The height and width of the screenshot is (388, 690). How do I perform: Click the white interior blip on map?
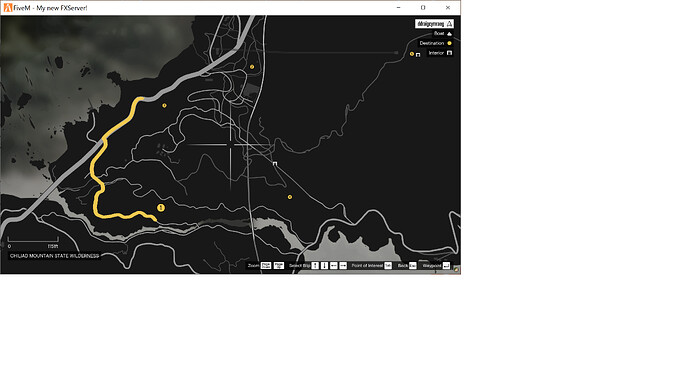click(x=275, y=163)
